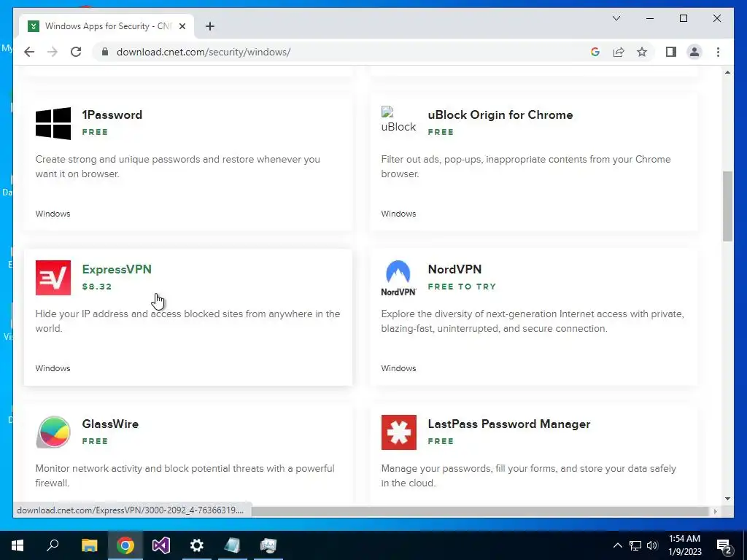This screenshot has width=747, height=560.
Task: Open File Explorer from the taskbar
Action: click(89, 545)
